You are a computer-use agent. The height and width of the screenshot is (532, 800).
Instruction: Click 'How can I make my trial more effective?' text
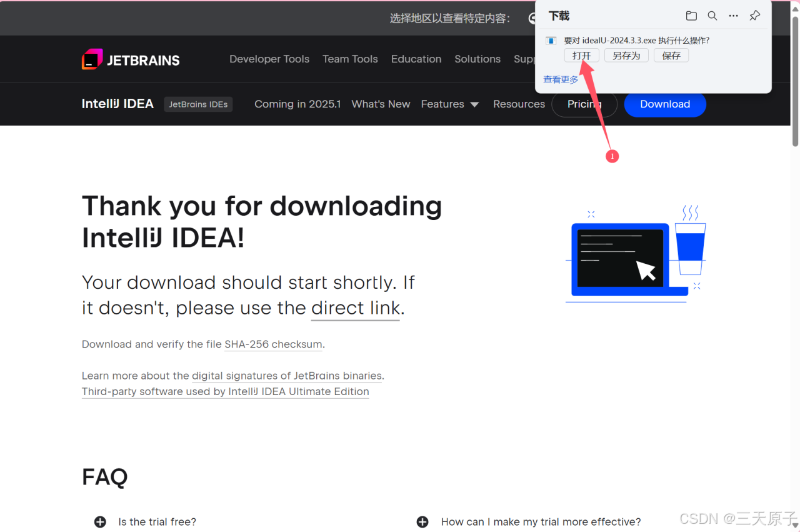coord(541,522)
